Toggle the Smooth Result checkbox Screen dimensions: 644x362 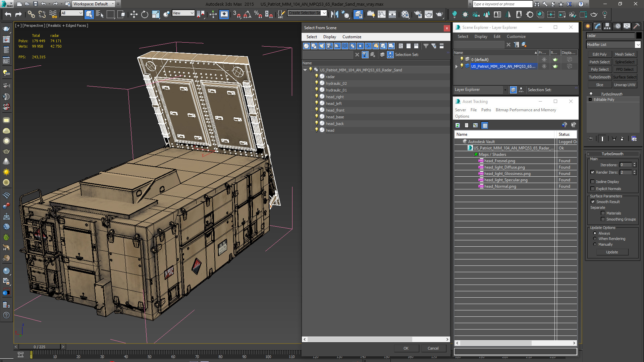593,202
